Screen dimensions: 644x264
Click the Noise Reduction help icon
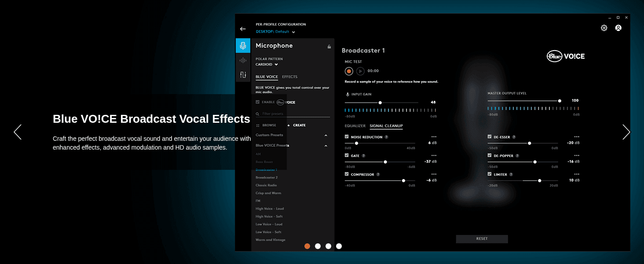(386, 137)
